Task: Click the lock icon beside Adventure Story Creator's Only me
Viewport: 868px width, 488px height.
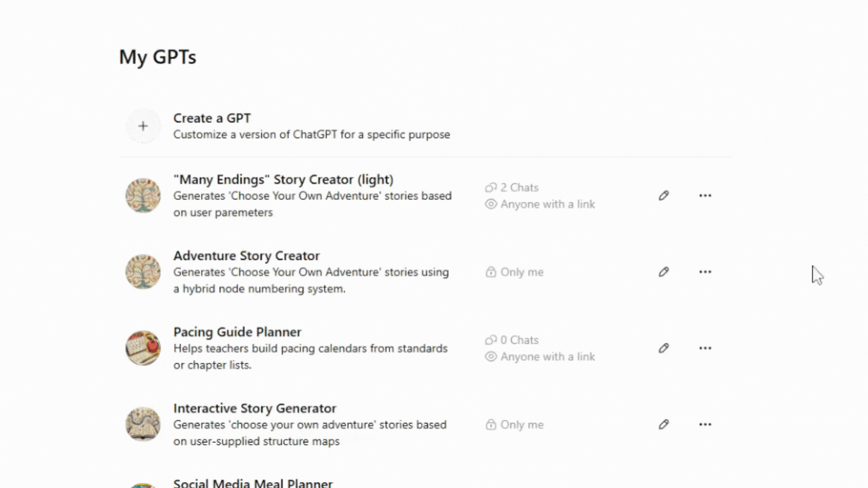Action: pos(491,272)
